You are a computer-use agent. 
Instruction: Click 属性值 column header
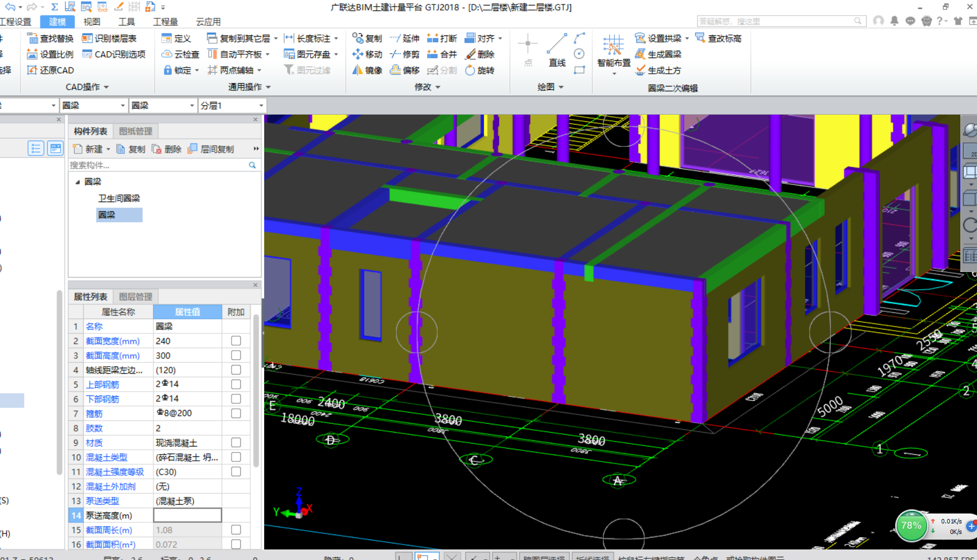pyautogui.click(x=188, y=312)
